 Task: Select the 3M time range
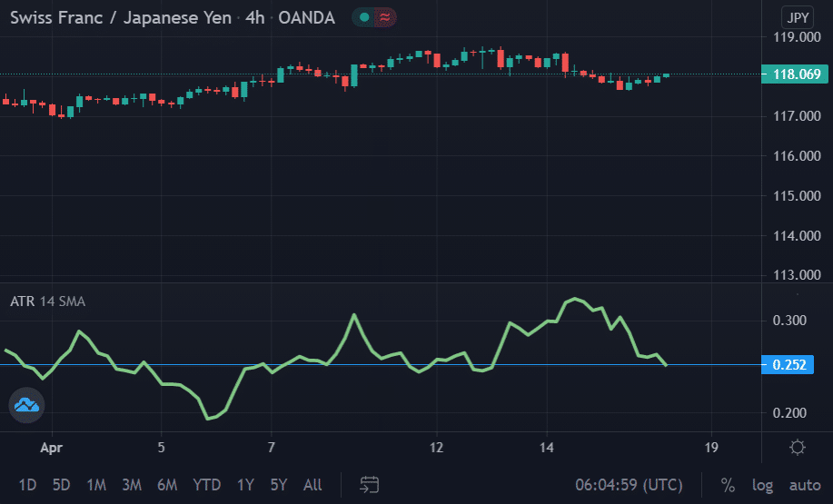(x=132, y=485)
